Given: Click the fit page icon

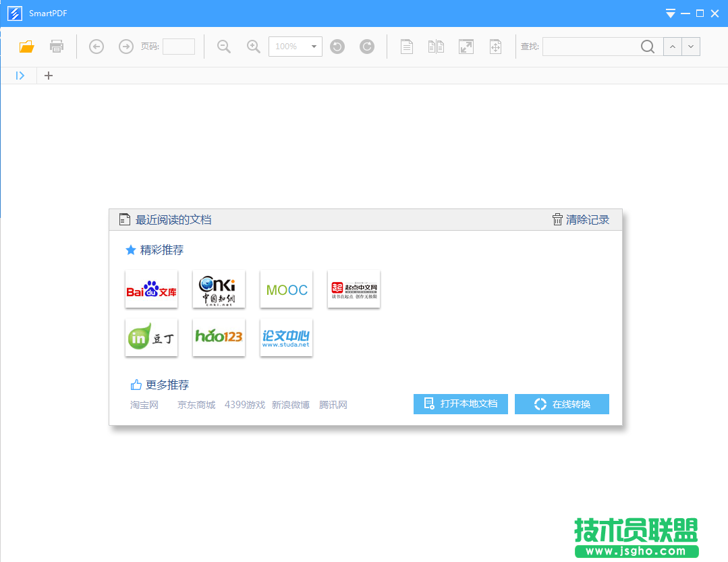Looking at the screenshot, I should pos(495,47).
